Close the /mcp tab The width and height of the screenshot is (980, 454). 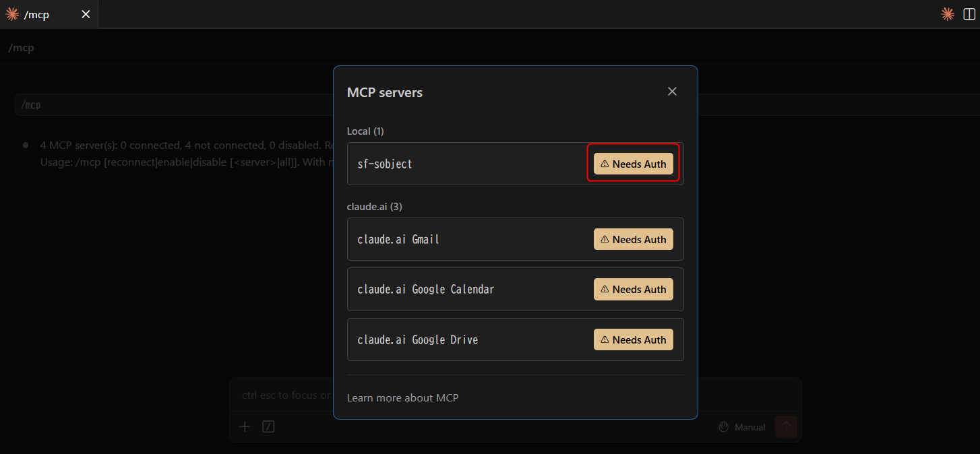click(86, 14)
